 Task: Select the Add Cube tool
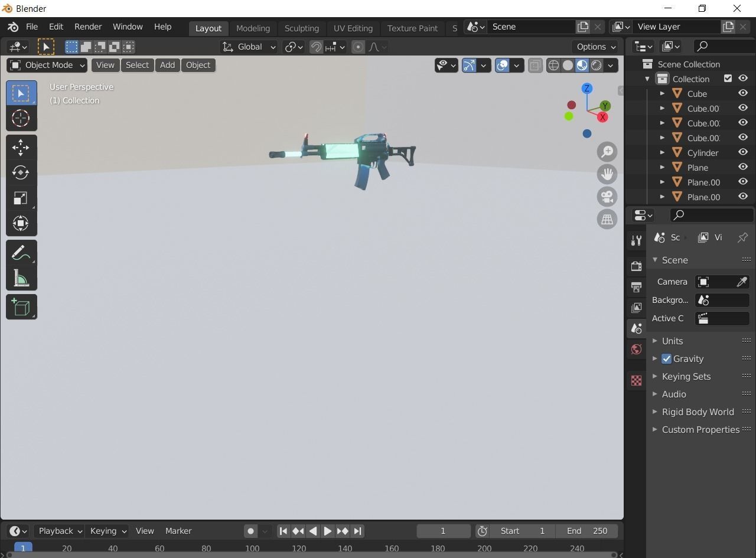tap(21, 306)
